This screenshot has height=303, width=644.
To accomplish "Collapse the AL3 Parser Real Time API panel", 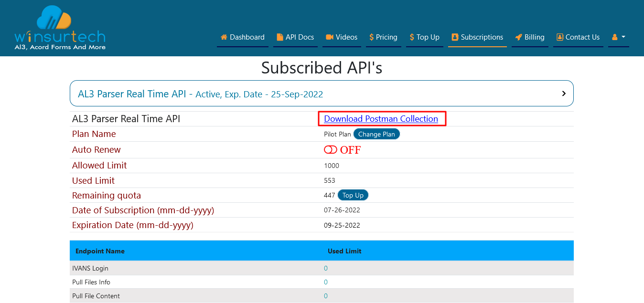I will pyautogui.click(x=563, y=94).
